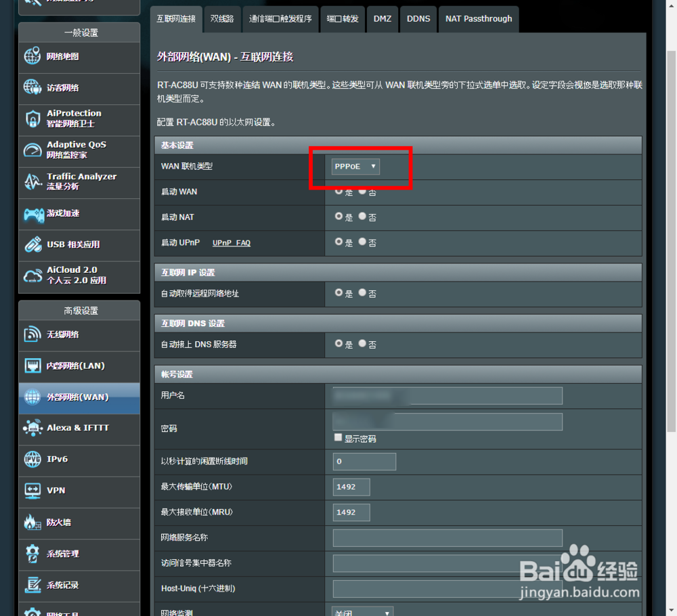Click the 密码 input field
The image size is (677, 616).
(x=447, y=422)
